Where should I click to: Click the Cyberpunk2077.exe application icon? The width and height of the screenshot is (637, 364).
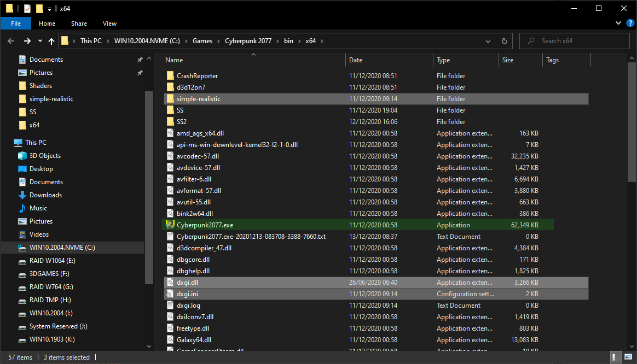(170, 225)
